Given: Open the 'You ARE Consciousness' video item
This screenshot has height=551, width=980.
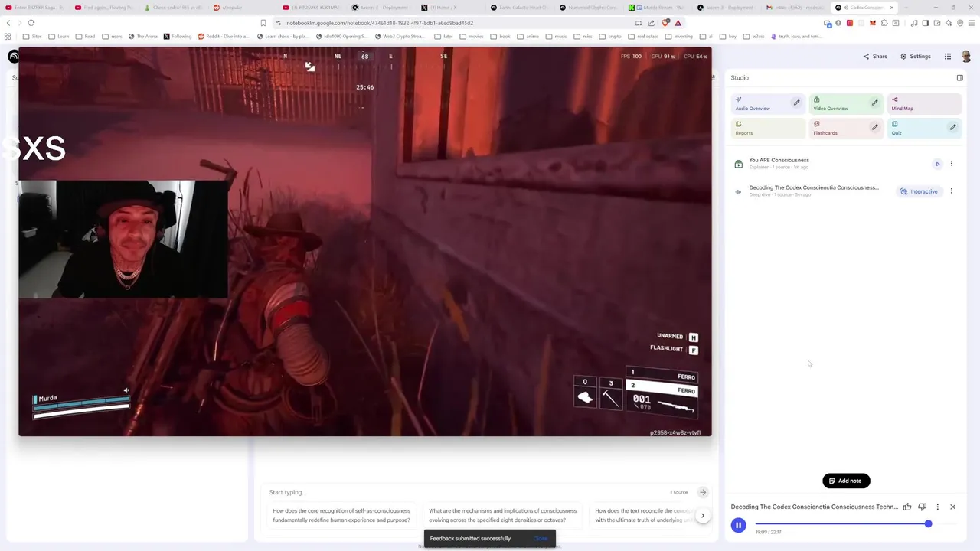Looking at the screenshot, I should [x=779, y=163].
